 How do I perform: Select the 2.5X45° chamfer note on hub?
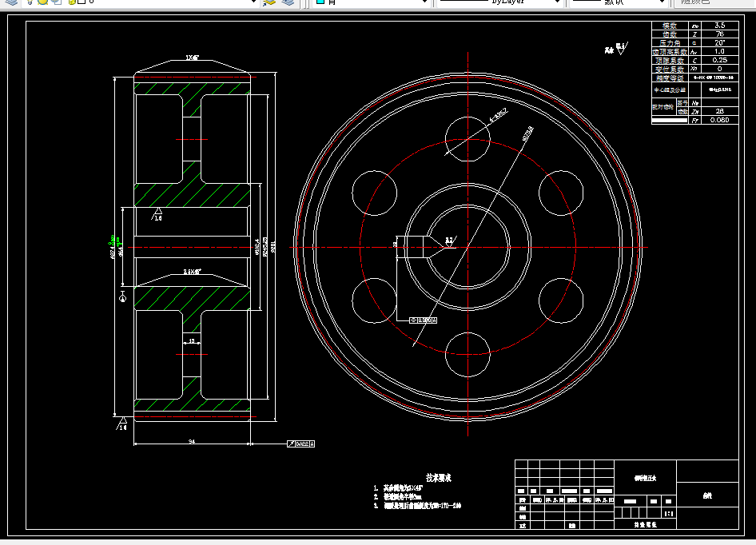click(193, 272)
